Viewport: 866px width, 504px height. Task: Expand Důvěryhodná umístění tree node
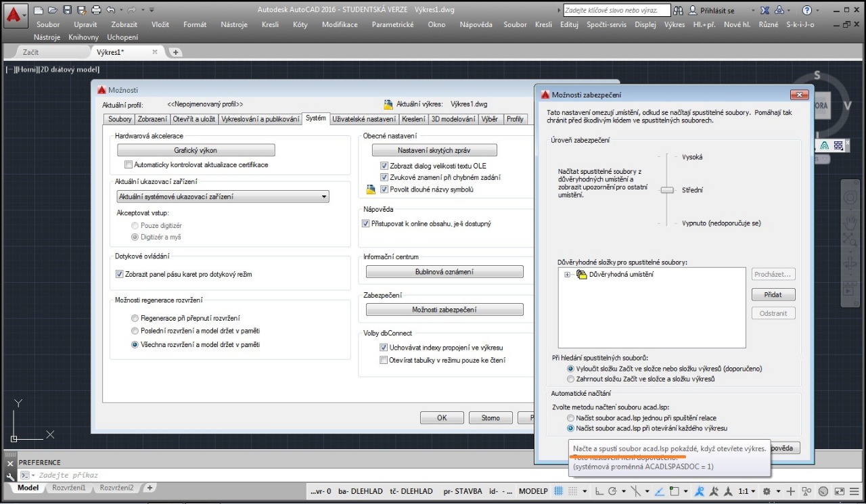pyautogui.click(x=566, y=275)
